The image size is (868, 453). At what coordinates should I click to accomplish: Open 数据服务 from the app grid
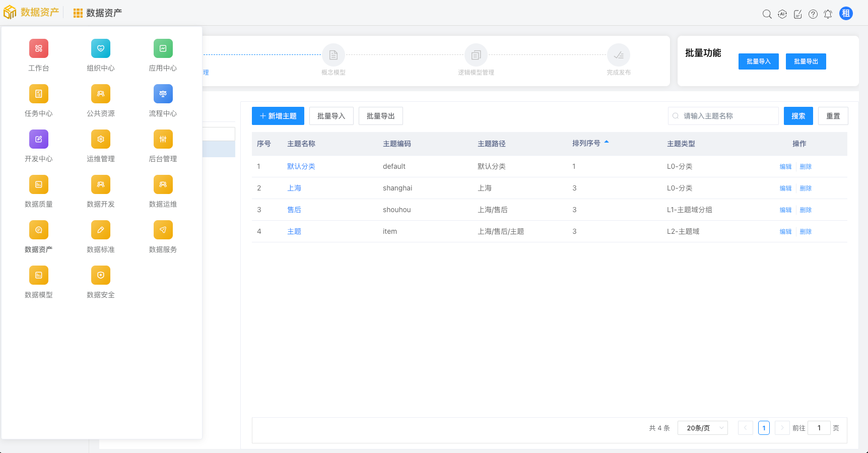[x=163, y=230]
